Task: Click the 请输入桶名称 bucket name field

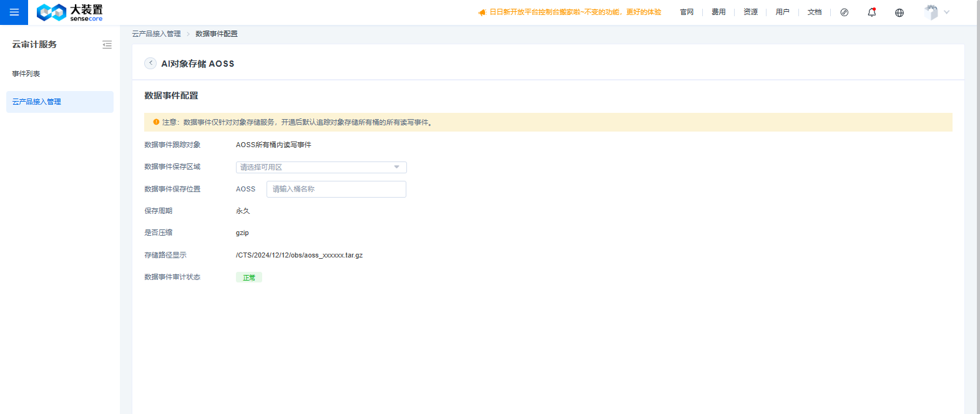Action: tap(336, 189)
